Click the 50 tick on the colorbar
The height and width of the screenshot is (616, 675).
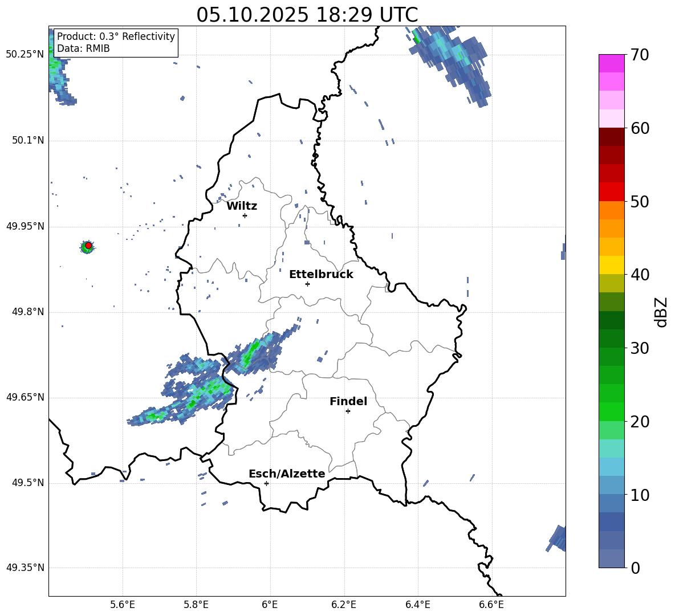pyautogui.click(x=640, y=201)
